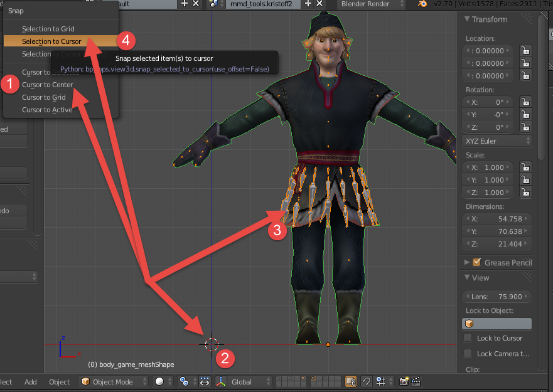Open Global orientation dropdown
Image resolution: width=553 pixels, height=392 pixels.
(249, 381)
